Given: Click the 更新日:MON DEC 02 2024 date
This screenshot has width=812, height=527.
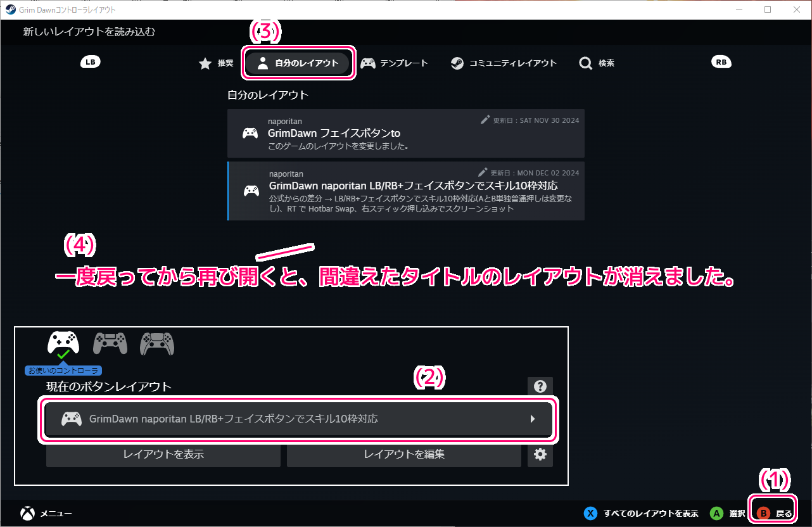Looking at the screenshot, I should (535, 172).
